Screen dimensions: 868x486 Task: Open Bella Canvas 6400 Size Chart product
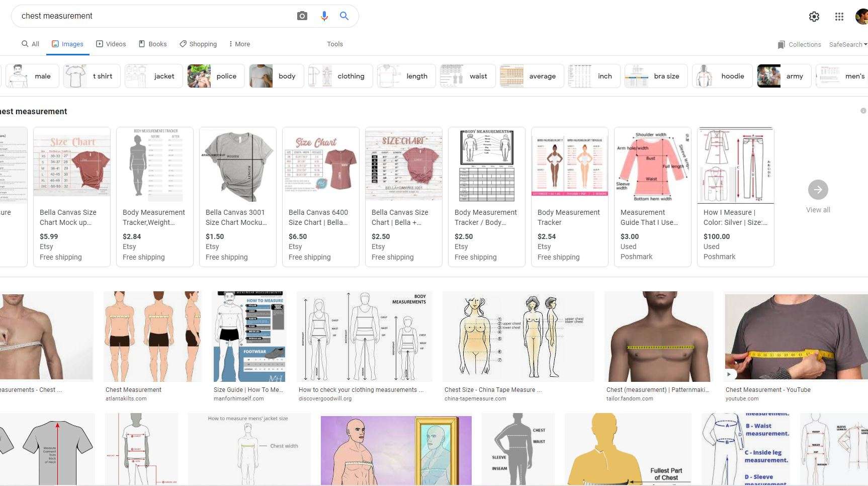[x=321, y=197]
